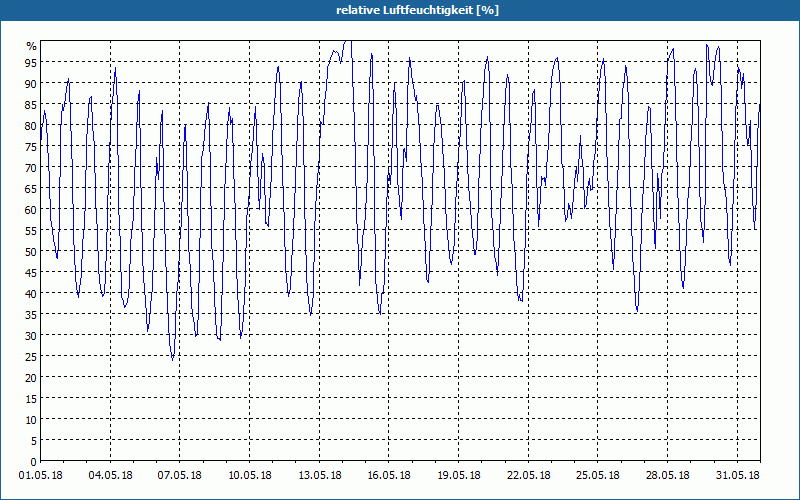The height and width of the screenshot is (500, 800).
Task: Click the chart title 'relative Luftfeuchtigkeit [%]'
Action: pyautogui.click(x=417, y=10)
